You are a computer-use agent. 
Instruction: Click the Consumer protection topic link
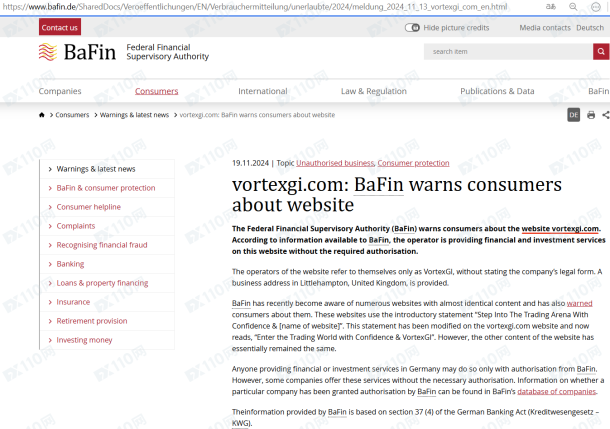413,163
